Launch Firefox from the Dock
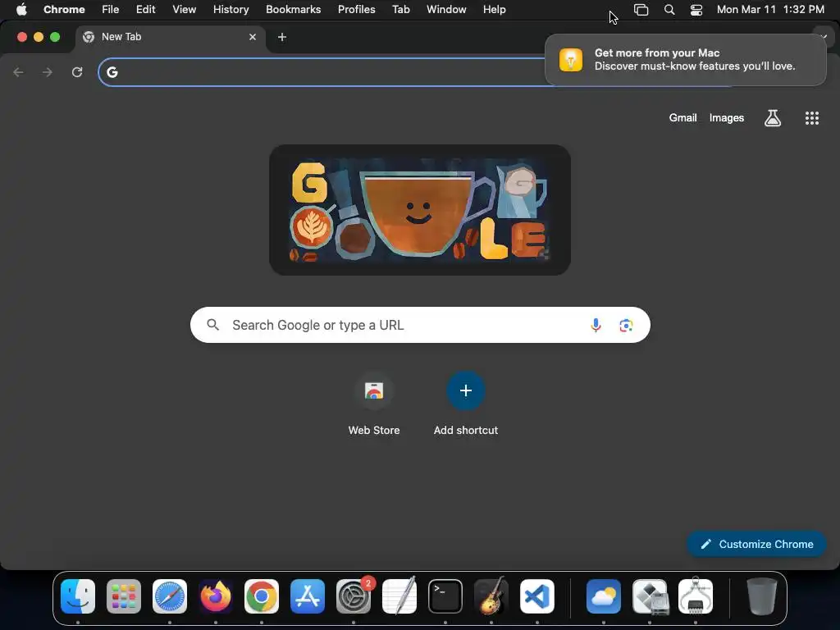This screenshot has width=840, height=630. point(216,596)
